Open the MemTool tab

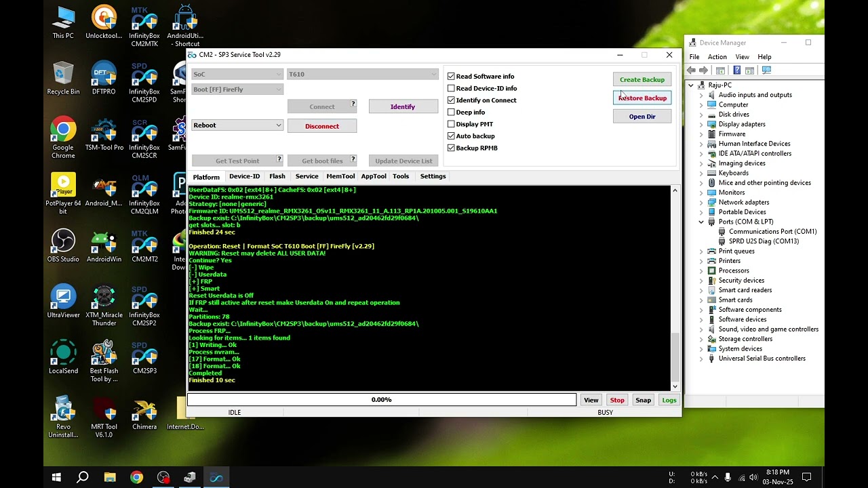coord(340,176)
